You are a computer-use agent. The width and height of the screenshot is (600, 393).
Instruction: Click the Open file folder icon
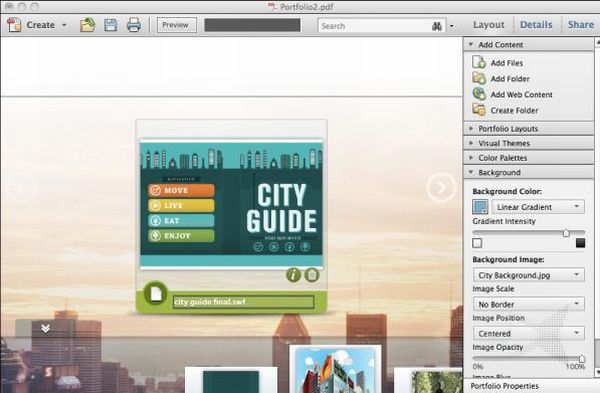(x=88, y=25)
